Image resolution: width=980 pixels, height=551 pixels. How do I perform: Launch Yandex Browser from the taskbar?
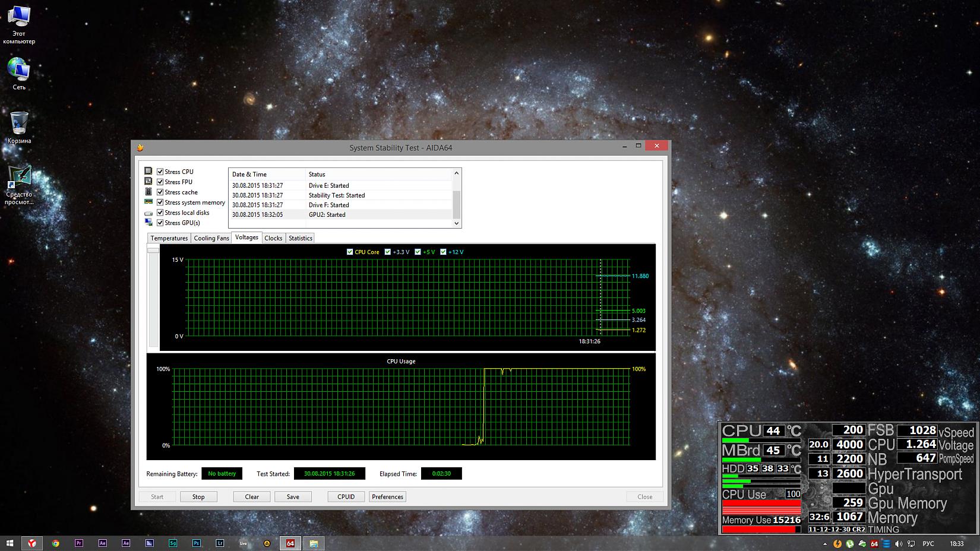click(32, 543)
